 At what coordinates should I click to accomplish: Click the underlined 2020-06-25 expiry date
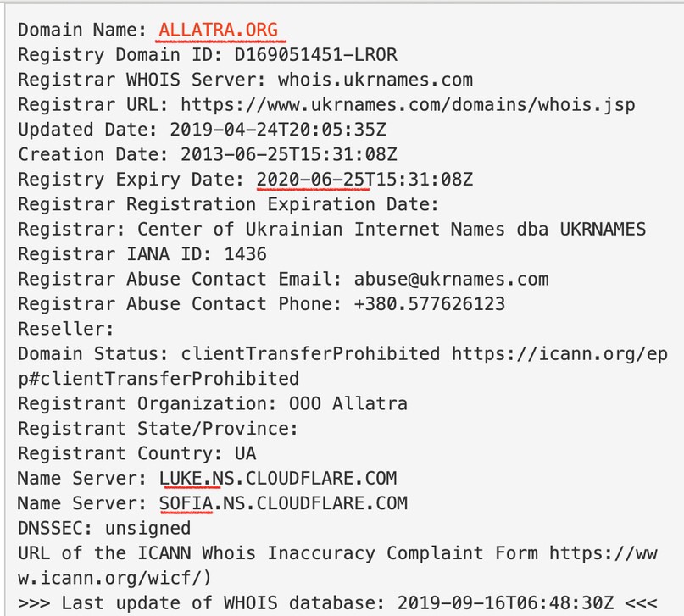click(x=314, y=180)
